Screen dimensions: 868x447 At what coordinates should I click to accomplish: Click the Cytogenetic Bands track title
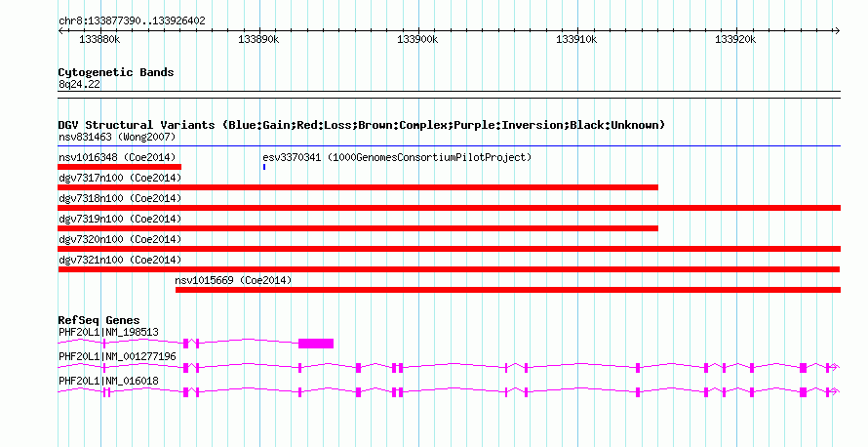click(116, 72)
